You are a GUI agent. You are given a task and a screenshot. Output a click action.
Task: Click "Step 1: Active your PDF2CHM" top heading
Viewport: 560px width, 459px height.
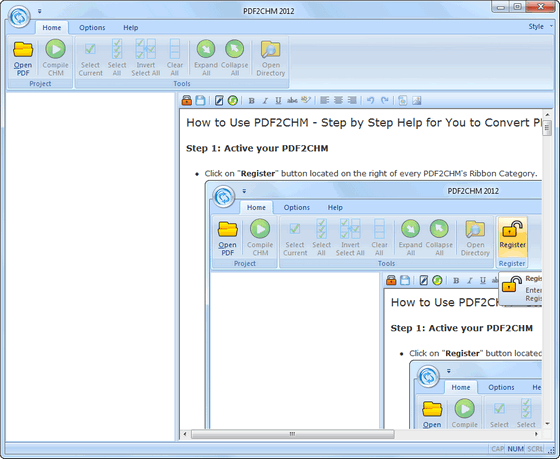point(257,148)
